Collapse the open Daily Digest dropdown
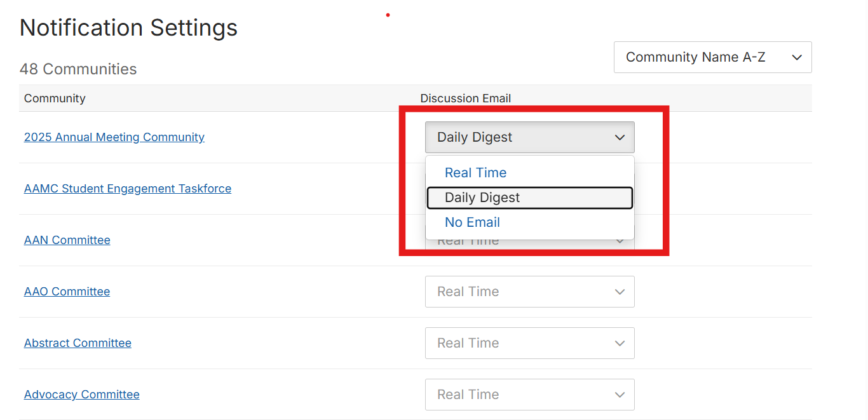 click(620, 137)
